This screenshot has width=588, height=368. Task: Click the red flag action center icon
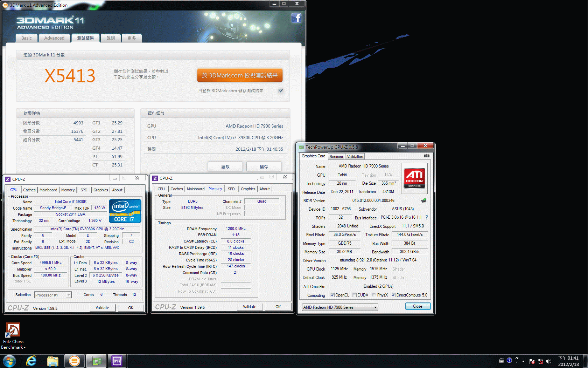pos(532,361)
